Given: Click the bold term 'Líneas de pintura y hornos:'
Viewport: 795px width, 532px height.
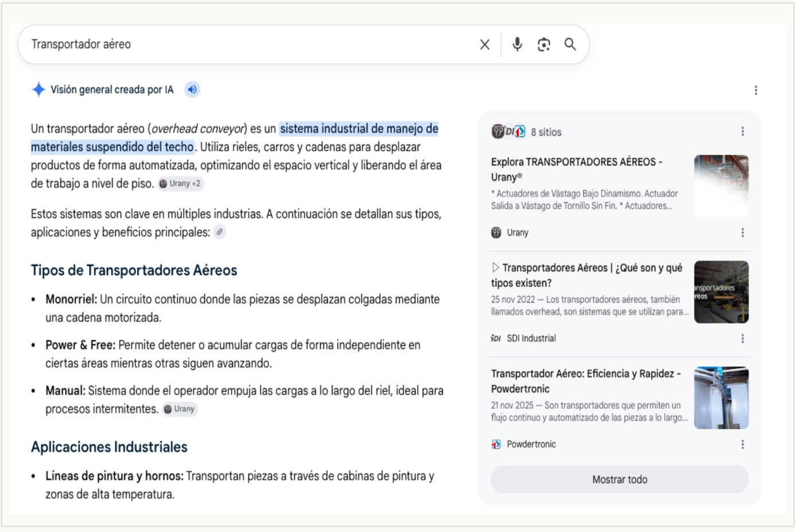Looking at the screenshot, I should [115, 476].
